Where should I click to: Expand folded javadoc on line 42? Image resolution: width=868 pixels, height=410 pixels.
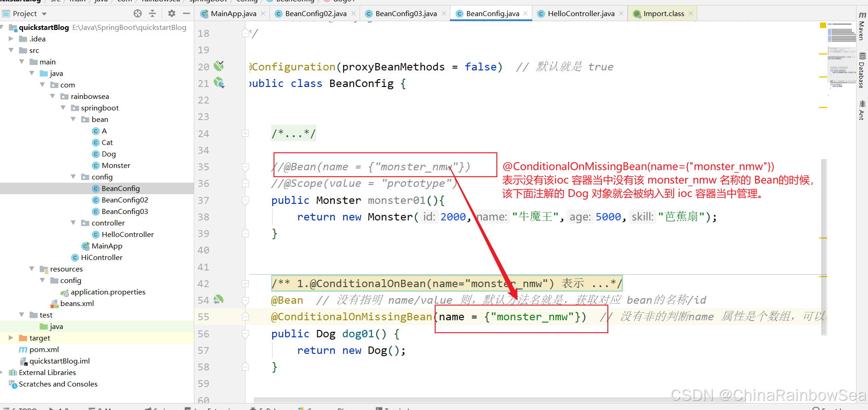coord(245,283)
